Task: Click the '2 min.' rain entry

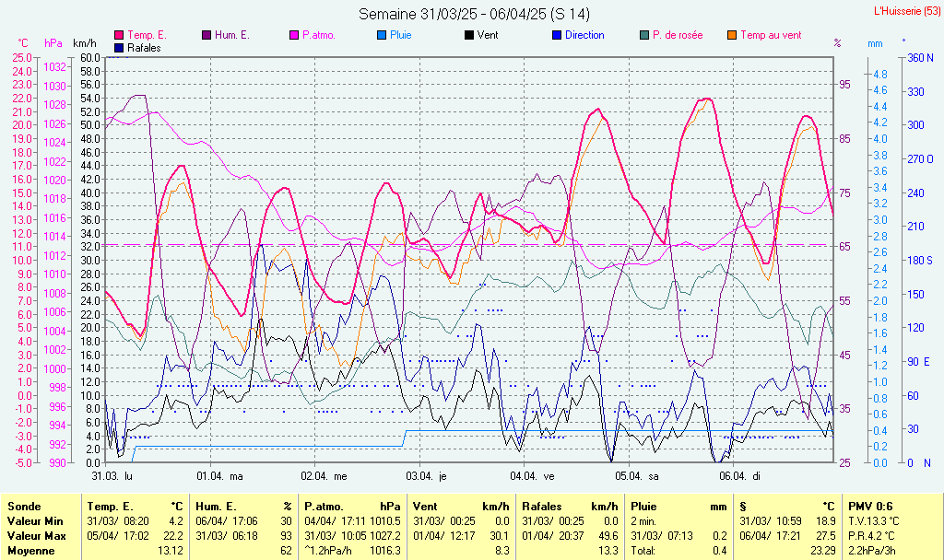Action: (x=643, y=521)
